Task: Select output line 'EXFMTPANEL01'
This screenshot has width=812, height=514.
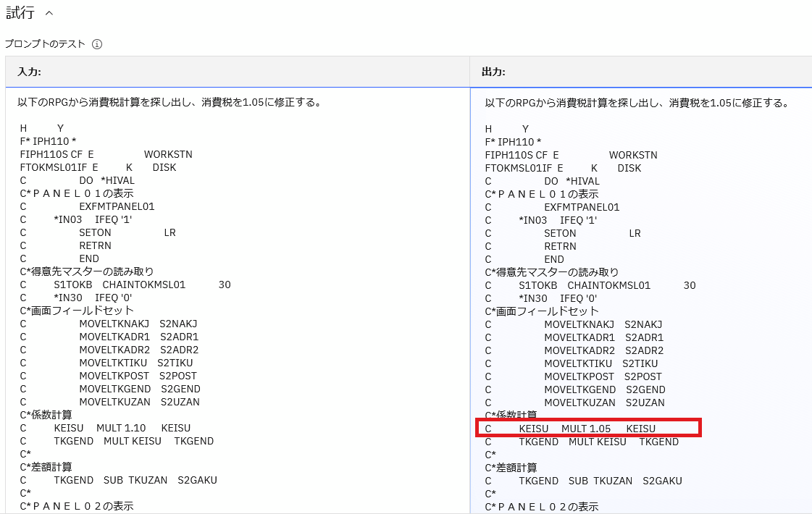Action: pos(552,208)
